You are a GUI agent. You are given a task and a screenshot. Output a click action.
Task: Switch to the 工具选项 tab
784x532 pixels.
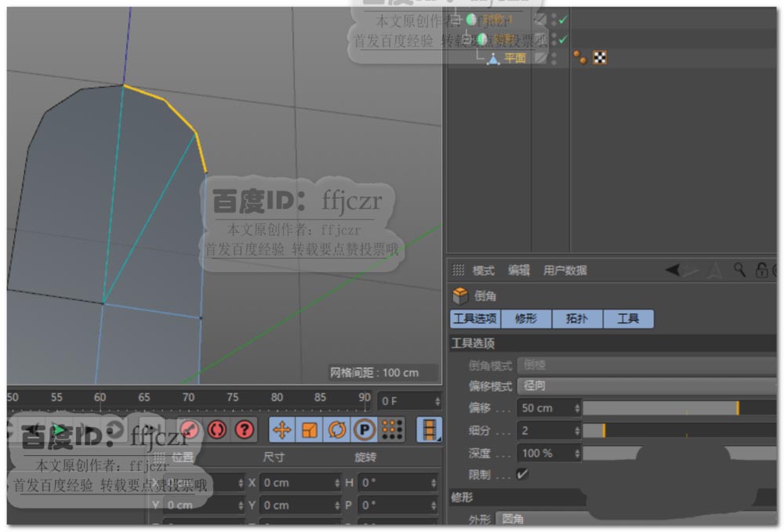point(475,319)
